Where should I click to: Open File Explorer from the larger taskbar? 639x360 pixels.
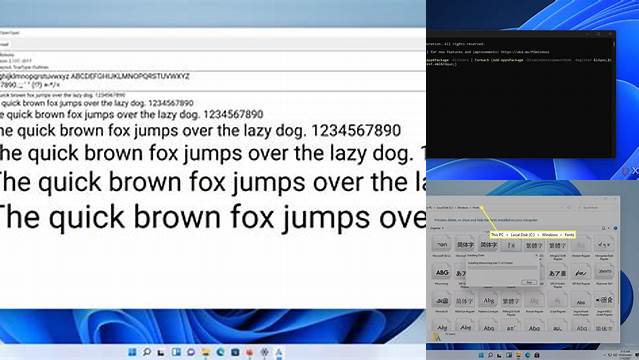tap(205, 352)
